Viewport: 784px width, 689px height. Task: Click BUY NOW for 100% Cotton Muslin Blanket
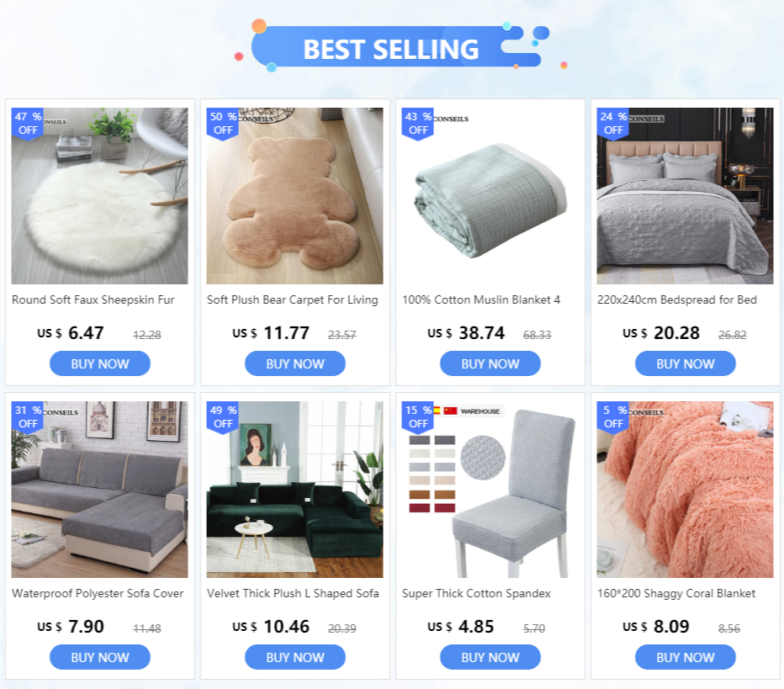pos(490,363)
